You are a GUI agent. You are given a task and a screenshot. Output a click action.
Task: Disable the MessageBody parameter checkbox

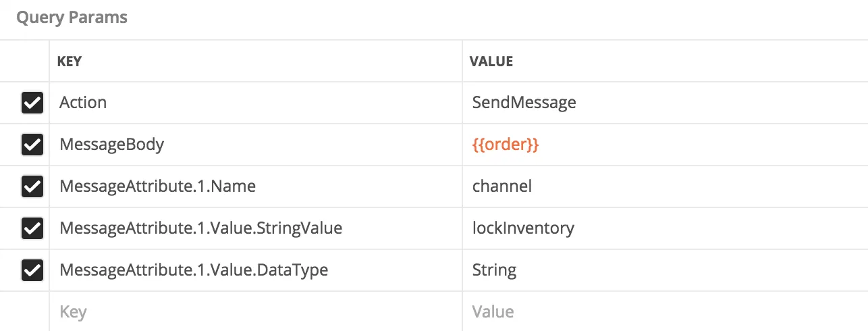[32, 145]
